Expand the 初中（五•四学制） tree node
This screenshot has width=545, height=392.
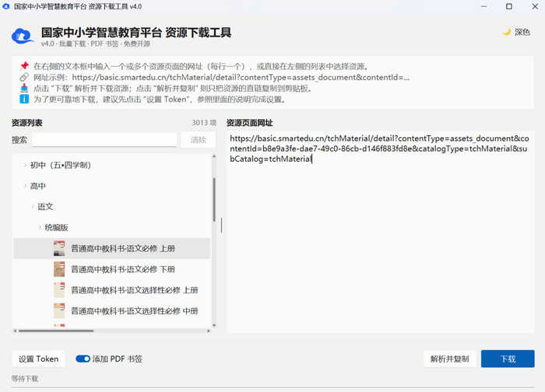pyautogui.click(x=25, y=165)
